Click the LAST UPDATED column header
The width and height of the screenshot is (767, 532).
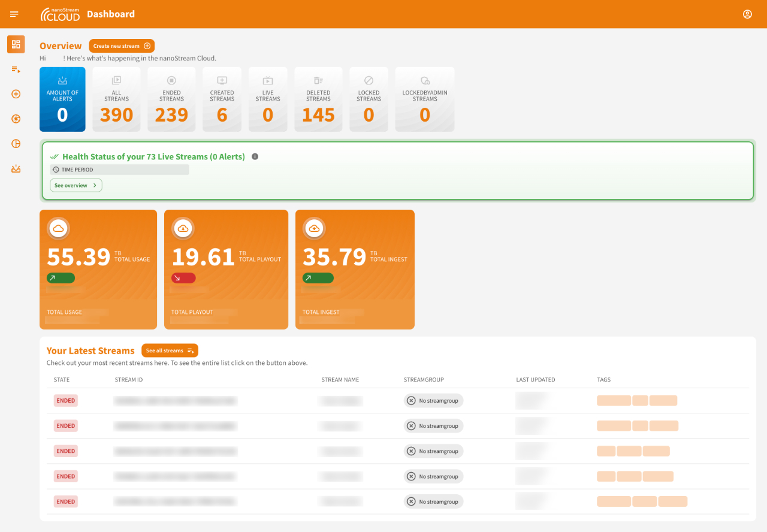(x=536, y=380)
